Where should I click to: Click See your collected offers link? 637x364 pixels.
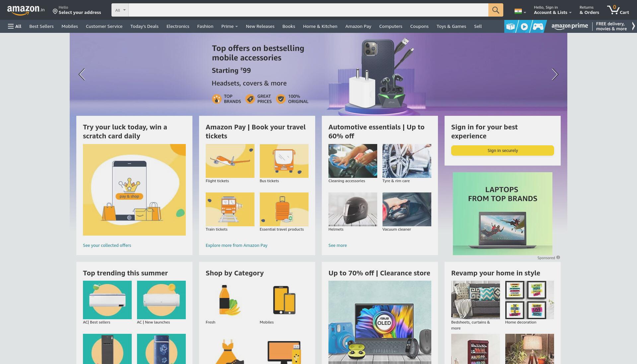click(107, 245)
